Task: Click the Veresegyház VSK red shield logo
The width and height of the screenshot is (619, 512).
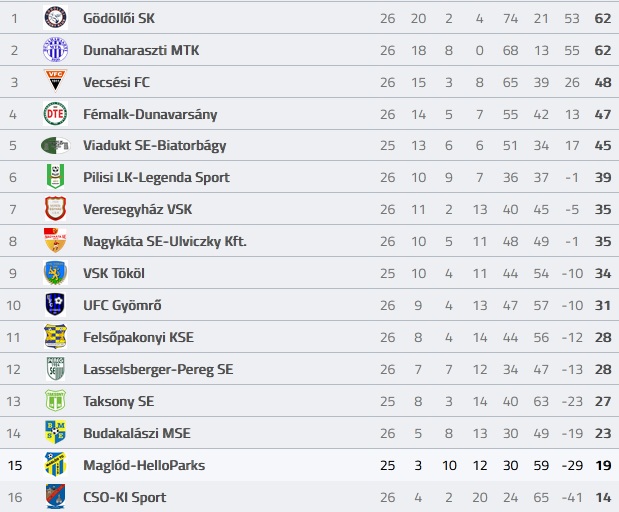Action: 55,209
